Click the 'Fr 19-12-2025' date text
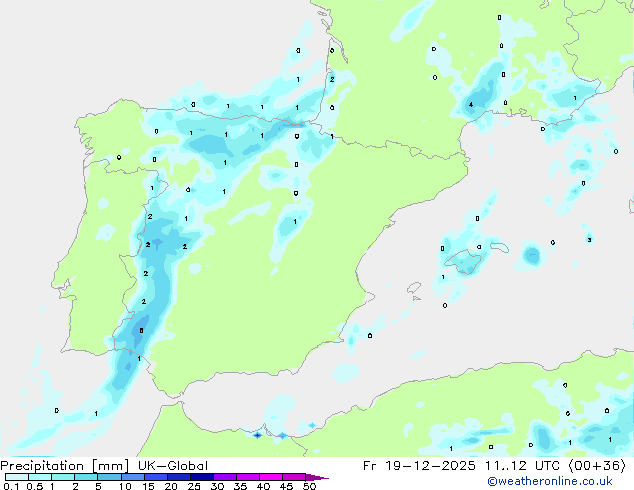The width and height of the screenshot is (634, 490). pyautogui.click(x=419, y=466)
